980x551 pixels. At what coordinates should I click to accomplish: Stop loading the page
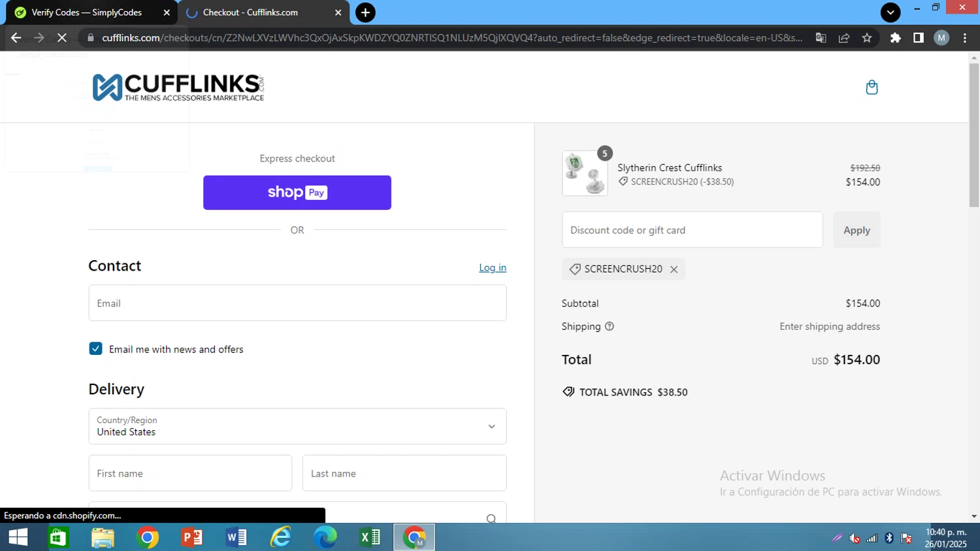[x=62, y=38]
